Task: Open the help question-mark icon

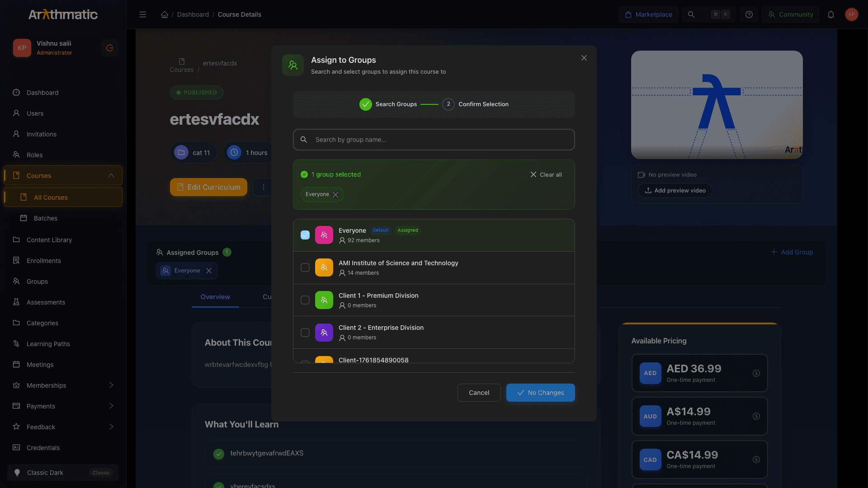Action: tap(749, 14)
